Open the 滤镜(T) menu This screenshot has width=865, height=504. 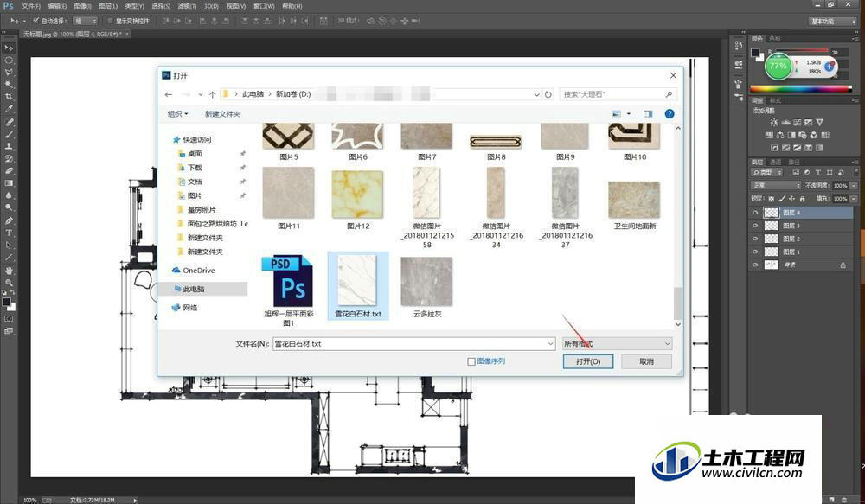click(187, 6)
